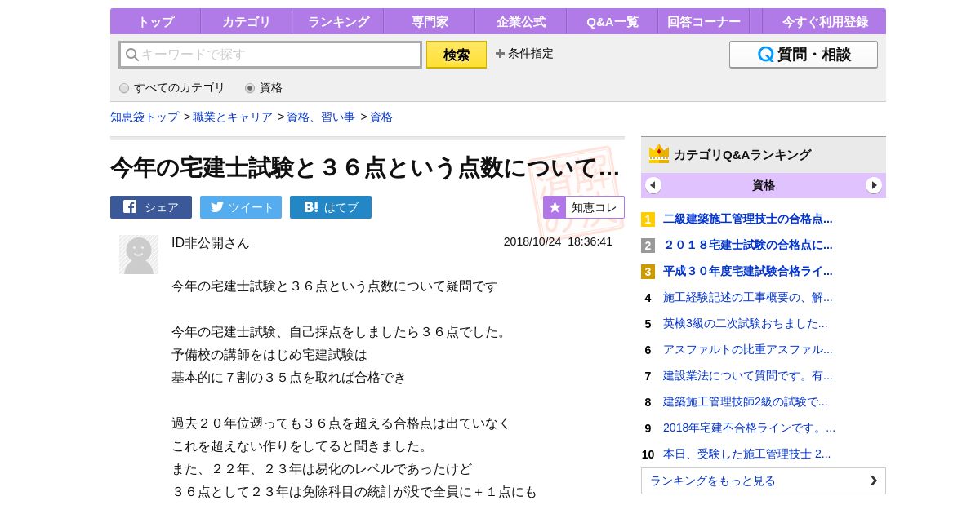Image resolution: width=980 pixels, height=514 pixels.
Task: Open the 専門家 tab
Action: coord(429,21)
